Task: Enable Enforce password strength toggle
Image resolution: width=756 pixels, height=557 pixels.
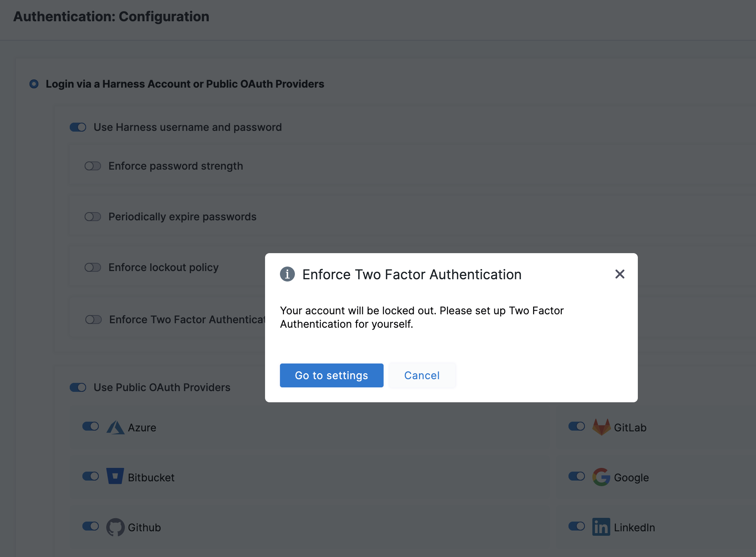Action: (93, 166)
